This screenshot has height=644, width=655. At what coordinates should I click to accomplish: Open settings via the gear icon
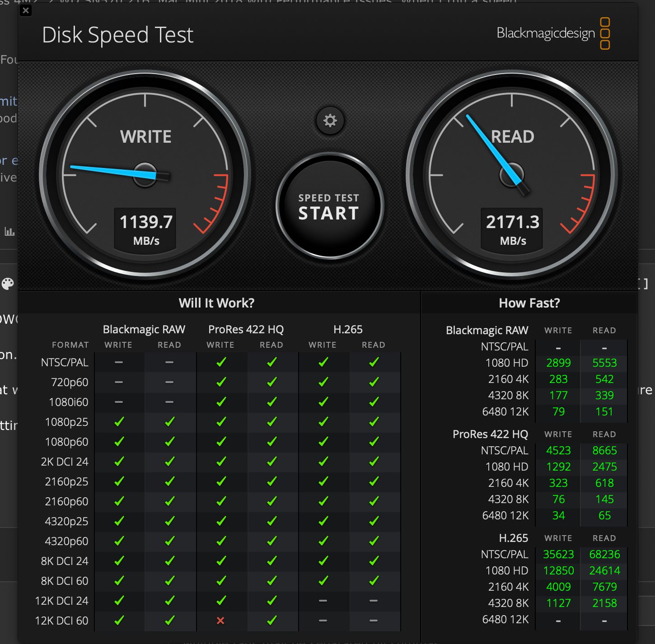click(x=330, y=121)
